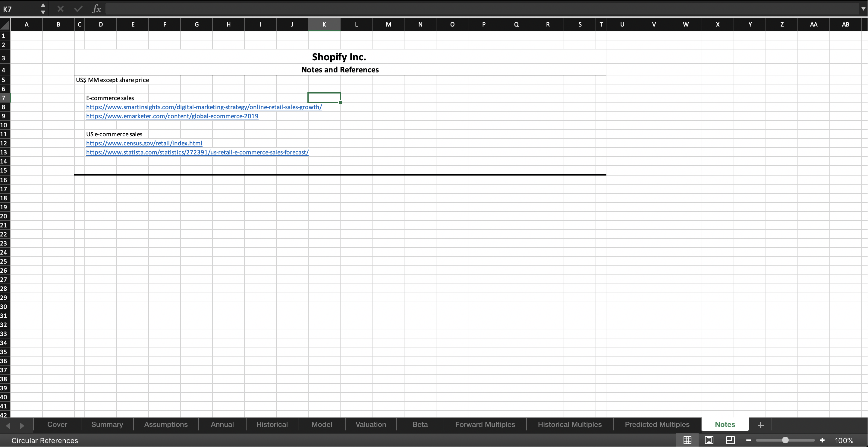Select row 7 header
This screenshot has height=447, width=868.
pyautogui.click(x=5, y=98)
